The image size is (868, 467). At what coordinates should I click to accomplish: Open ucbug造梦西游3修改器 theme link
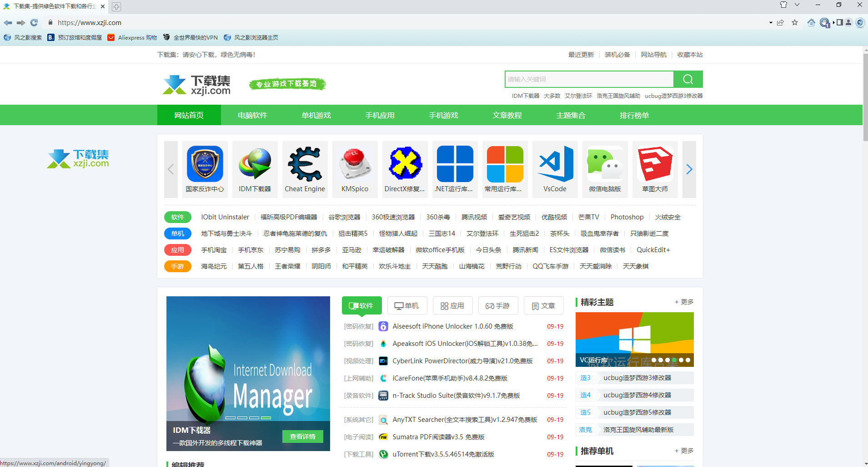click(637, 378)
